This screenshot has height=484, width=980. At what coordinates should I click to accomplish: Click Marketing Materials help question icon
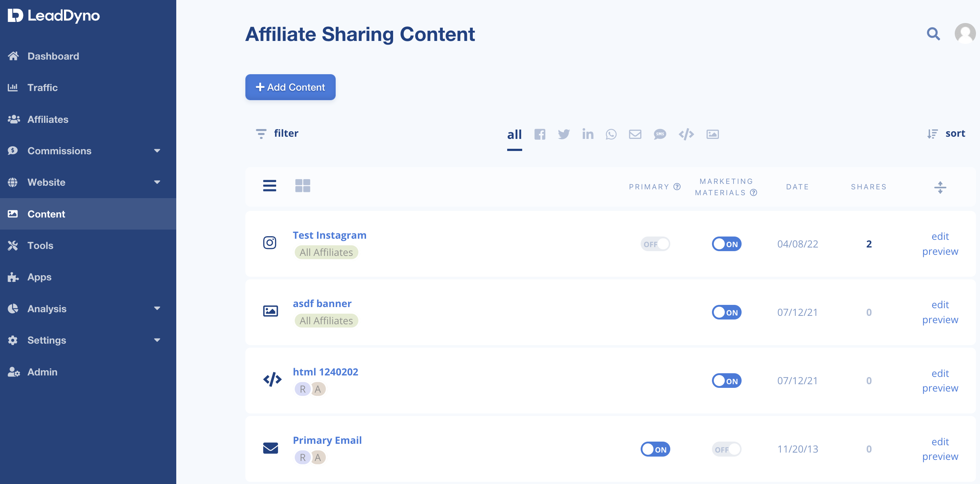point(754,192)
